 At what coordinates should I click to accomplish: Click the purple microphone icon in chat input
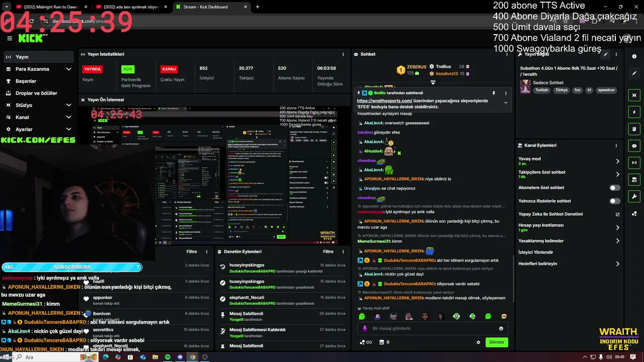[365, 328]
